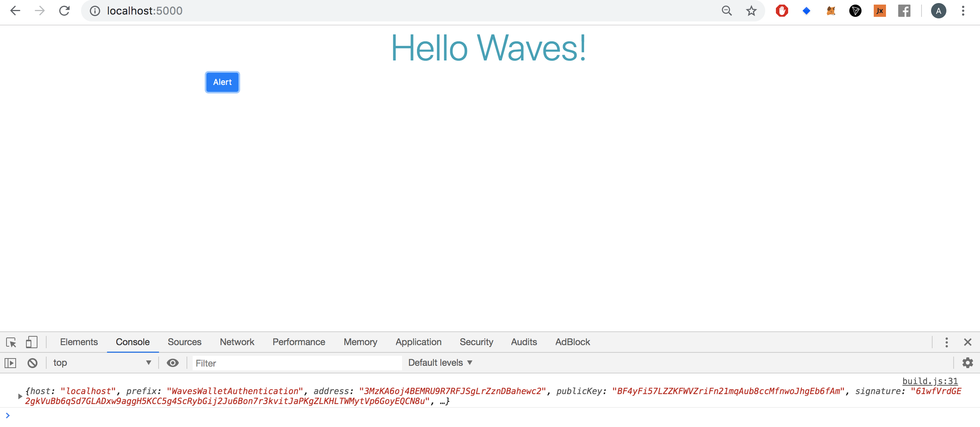
Task: Click the red AdBlock extension icon
Action: click(782, 11)
